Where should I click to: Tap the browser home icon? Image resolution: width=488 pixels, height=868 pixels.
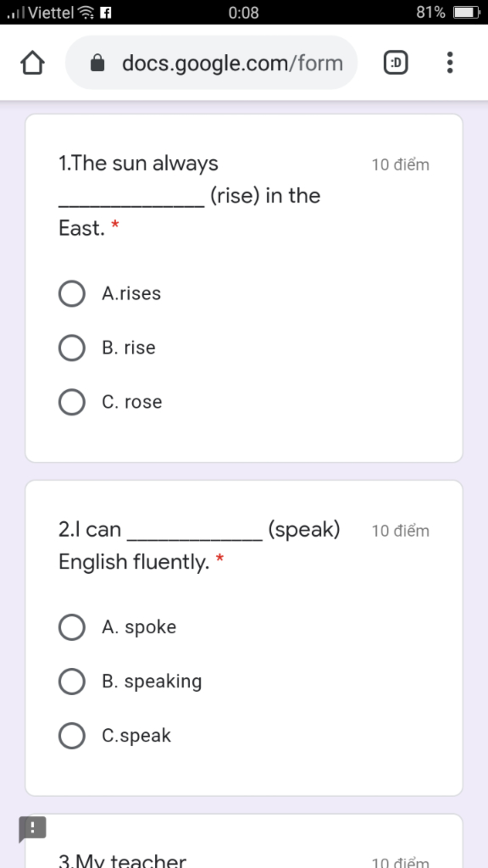[32, 62]
